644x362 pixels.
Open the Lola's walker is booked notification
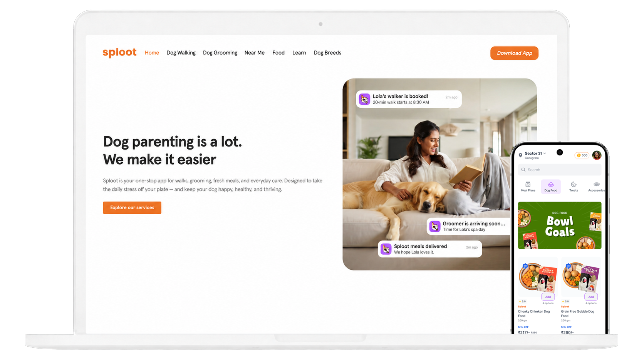tap(409, 99)
